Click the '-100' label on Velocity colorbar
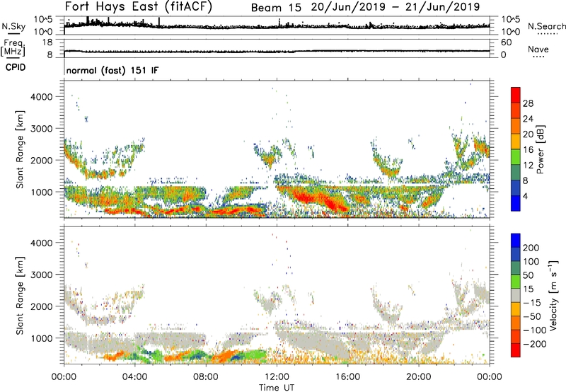Screen dimensions: 566x392 pyautogui.click(x=535, y=330)
